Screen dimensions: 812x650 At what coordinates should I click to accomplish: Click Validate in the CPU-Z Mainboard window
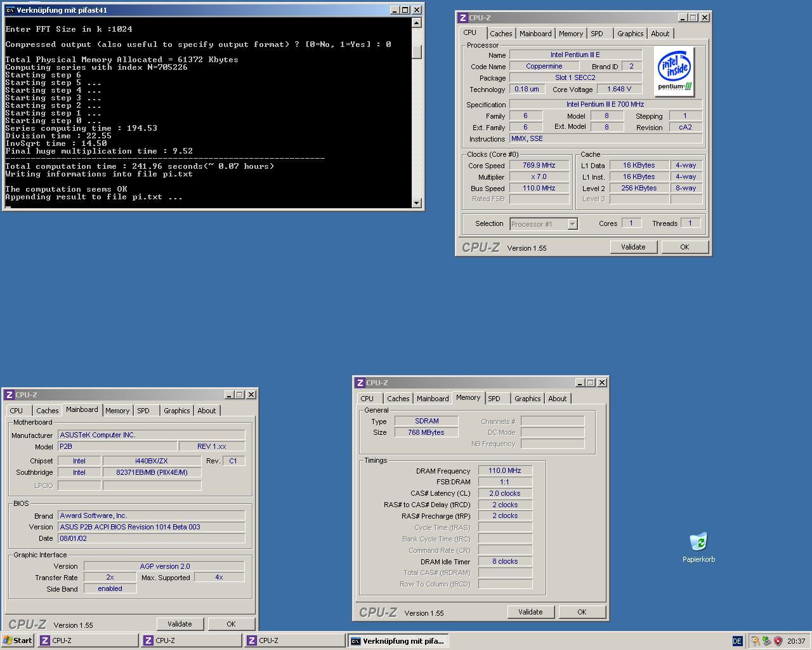tap(180, 624)
